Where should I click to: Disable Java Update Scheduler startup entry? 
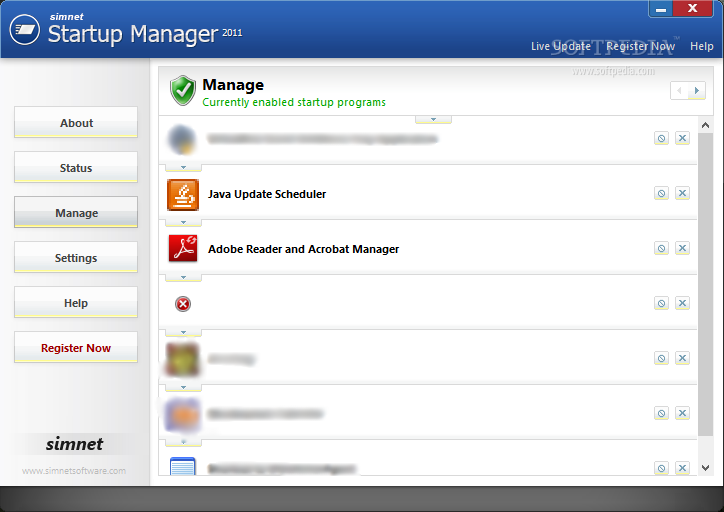point(661,193)
